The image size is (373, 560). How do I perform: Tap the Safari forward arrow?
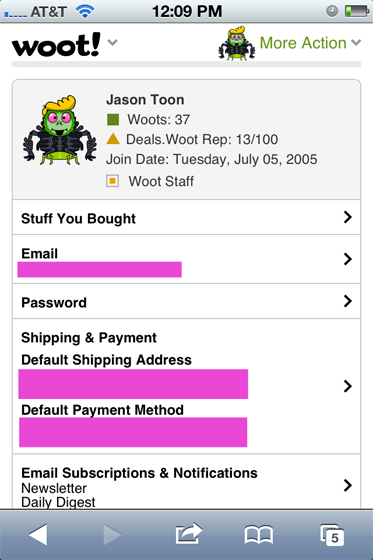point(112,534)
